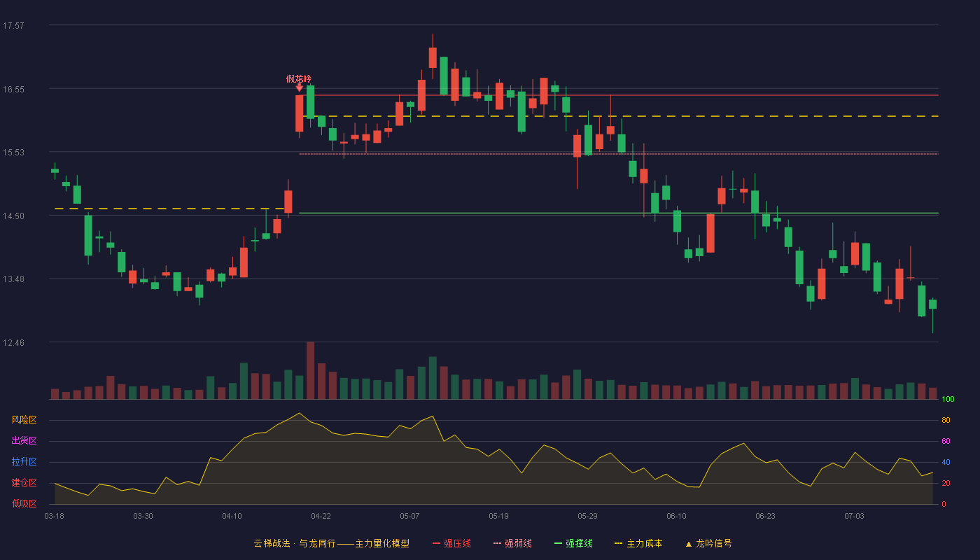This screenshot has width=980, height=560.
Task: Click the 16.55 price axis label
Action: coord(13,90)
